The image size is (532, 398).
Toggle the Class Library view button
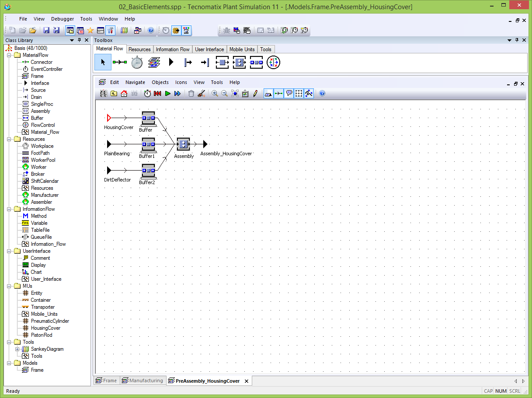click(x=70, y=31)
